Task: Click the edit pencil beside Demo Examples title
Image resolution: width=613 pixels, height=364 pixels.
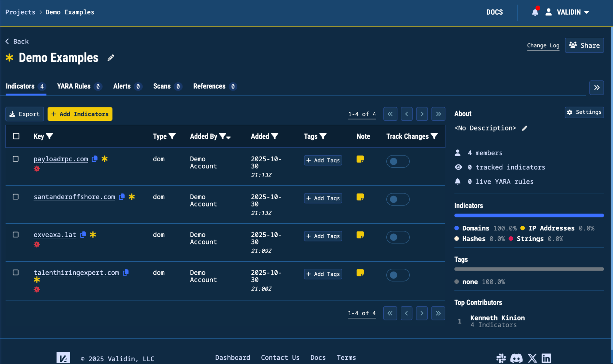Action: [x=110, y=58]
